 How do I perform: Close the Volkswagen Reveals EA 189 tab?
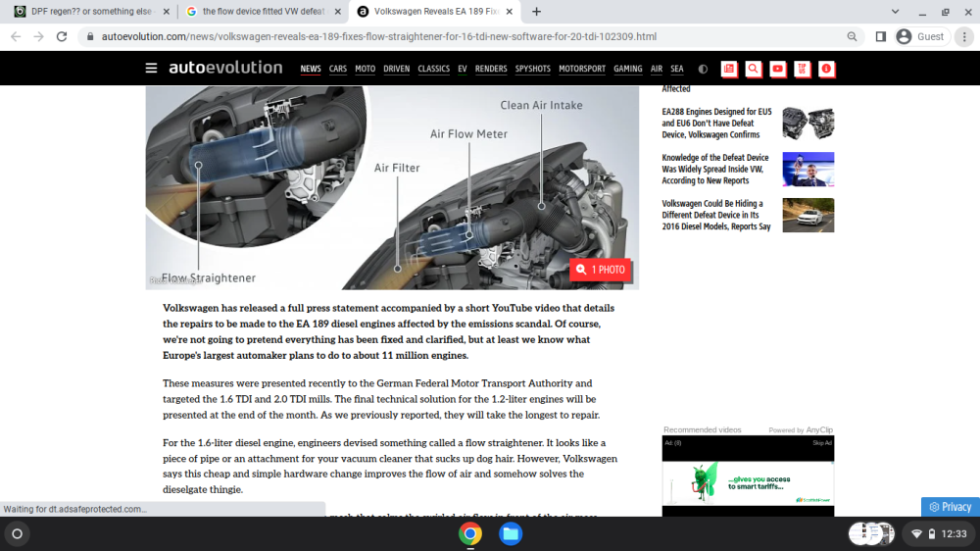click(x=510, y=11)
